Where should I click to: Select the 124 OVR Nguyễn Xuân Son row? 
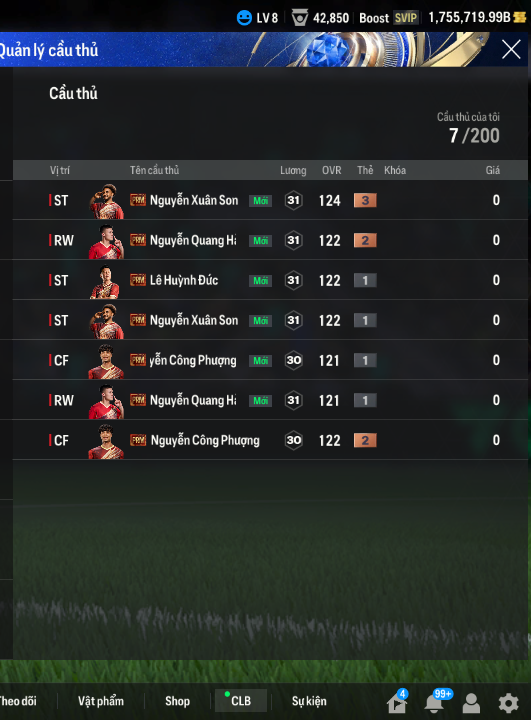(270, 200)
